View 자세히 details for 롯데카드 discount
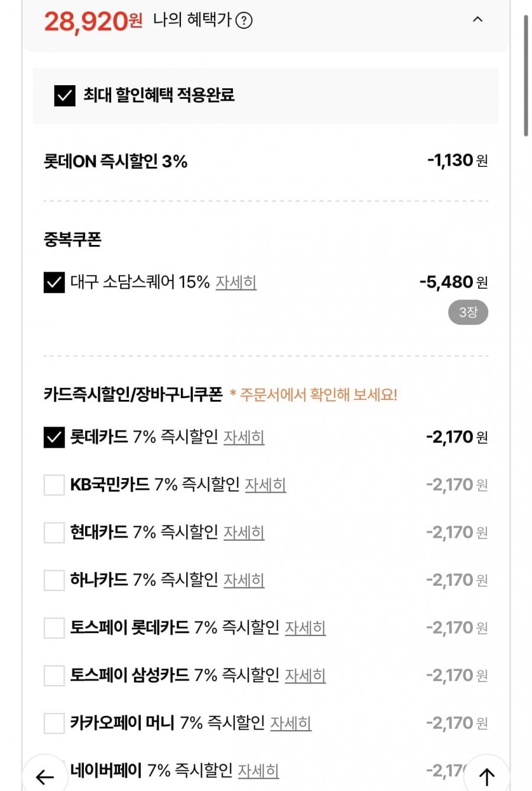Image resolution: width=532 pixels, height=791 pixels. click(x=244, y=437)
